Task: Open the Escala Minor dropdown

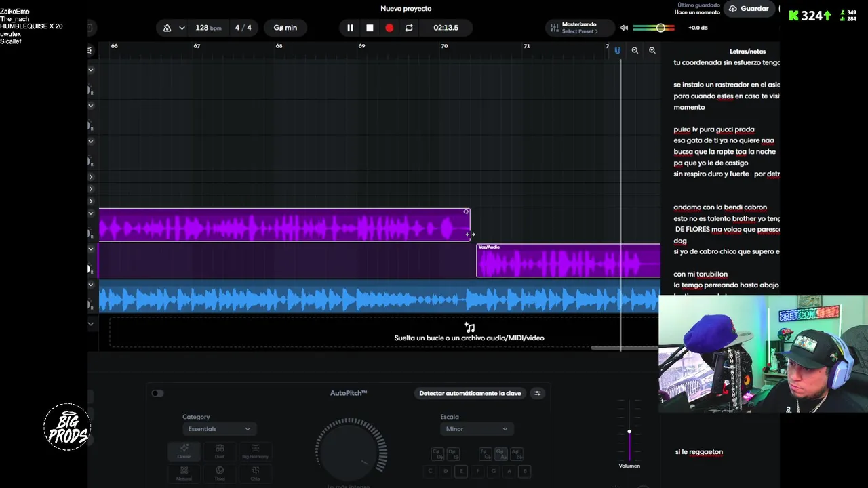Action: (477, 429)
